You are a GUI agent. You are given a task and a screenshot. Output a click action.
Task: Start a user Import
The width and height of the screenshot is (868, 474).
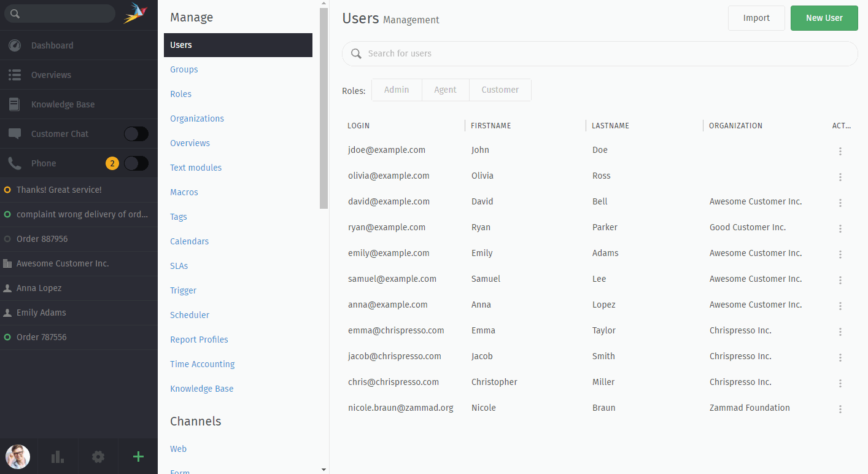(756, 18)
